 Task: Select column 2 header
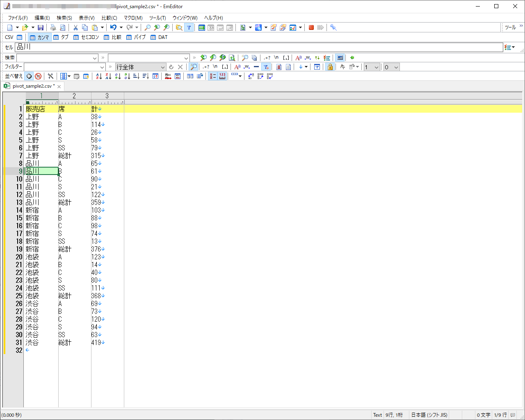point(74,96)
